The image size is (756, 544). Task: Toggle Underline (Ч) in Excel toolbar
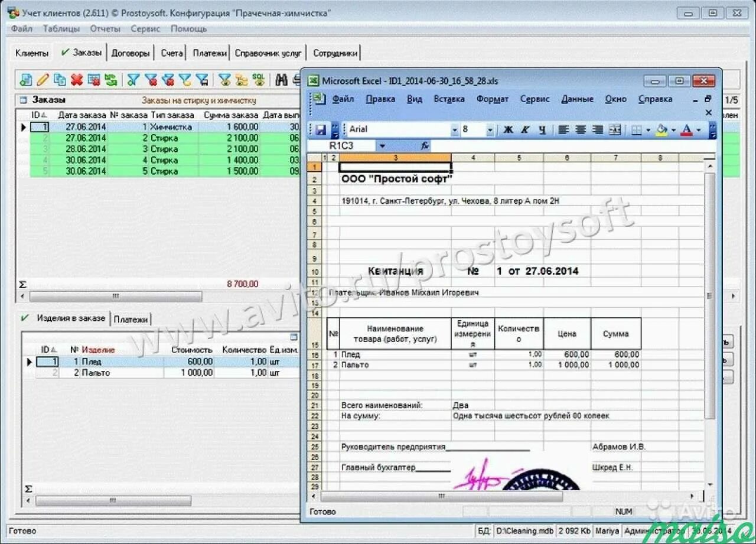tap(542, 129)
